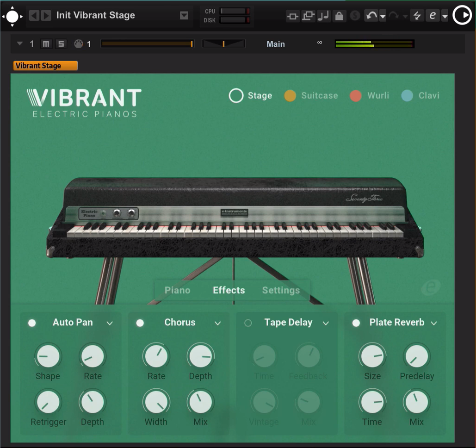Viewport: 476px width, 448px height.
Task: Click the e-instruments logo watermark icon
Action: click(431, 287)
